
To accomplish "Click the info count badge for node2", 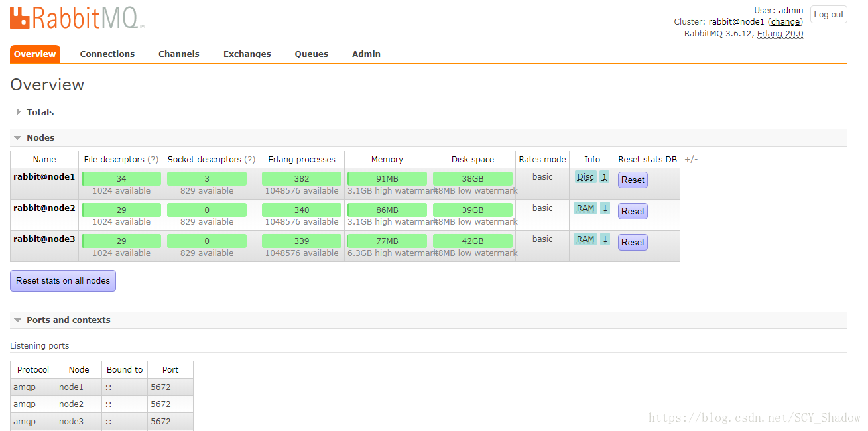I will pos(605,208).
